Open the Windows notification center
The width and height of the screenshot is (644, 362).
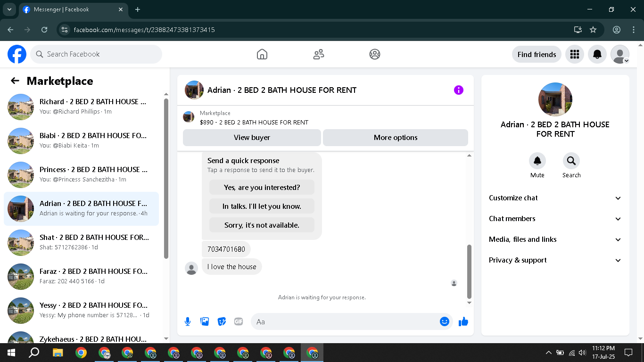click(628, 353)
